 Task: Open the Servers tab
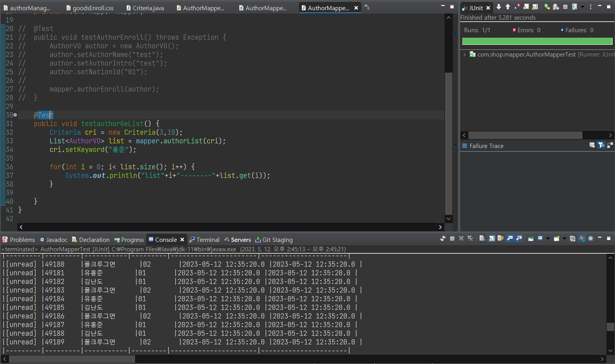point(238,240)
